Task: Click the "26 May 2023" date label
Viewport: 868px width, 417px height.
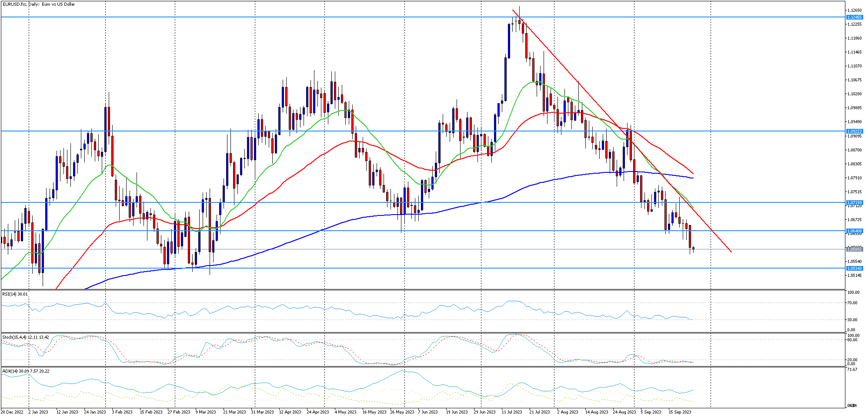Action: [x=402, y=412]
